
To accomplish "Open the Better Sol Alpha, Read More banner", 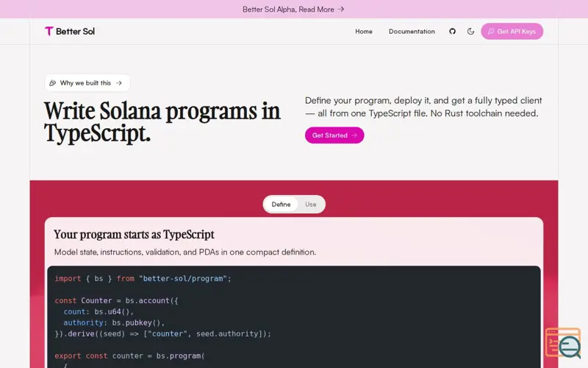I will click(x=293, y=10).
